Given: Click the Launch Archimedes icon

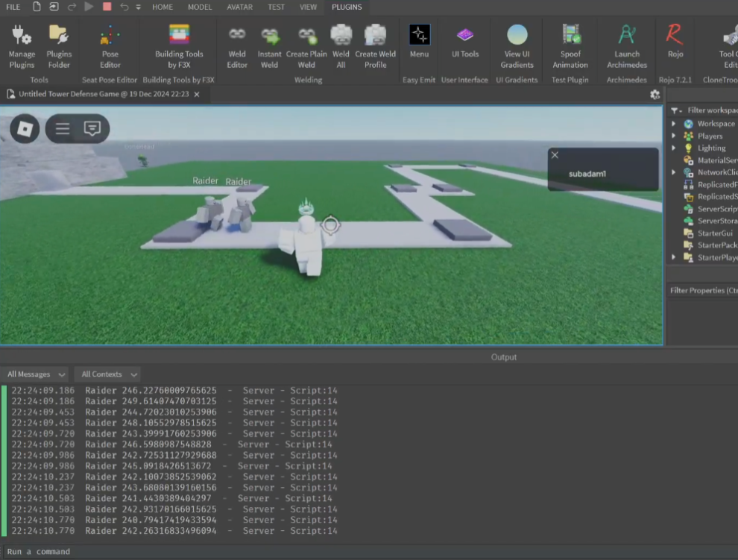Looking at the screenshot, I should (626, 47).
